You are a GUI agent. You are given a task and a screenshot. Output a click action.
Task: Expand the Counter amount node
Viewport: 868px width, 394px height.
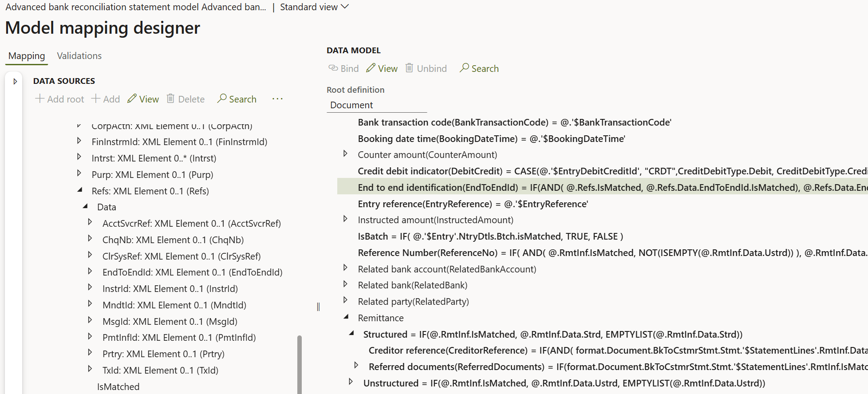pyautogui.click(x=346, y=154)
